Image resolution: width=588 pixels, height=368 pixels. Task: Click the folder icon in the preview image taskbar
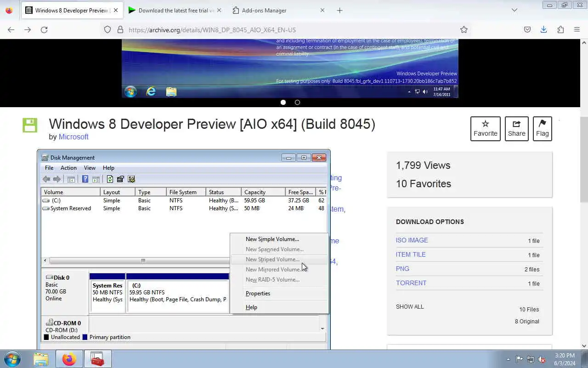[171, 92]
